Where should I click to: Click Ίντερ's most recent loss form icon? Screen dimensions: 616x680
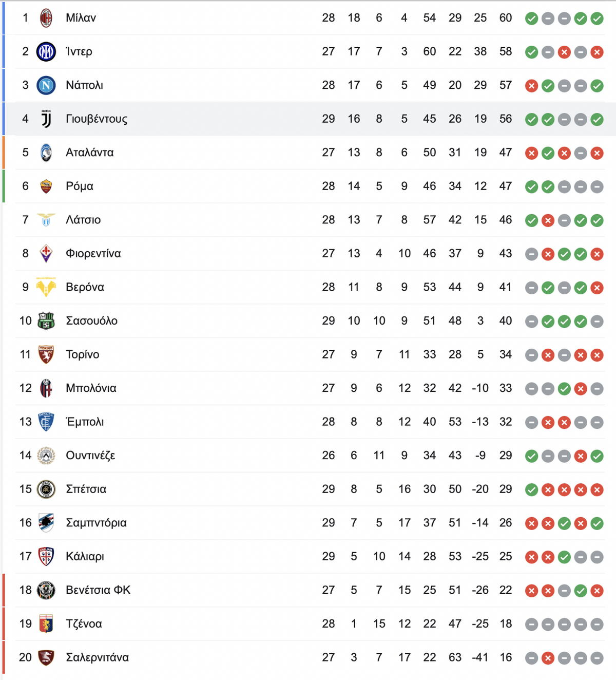point(596,52)
